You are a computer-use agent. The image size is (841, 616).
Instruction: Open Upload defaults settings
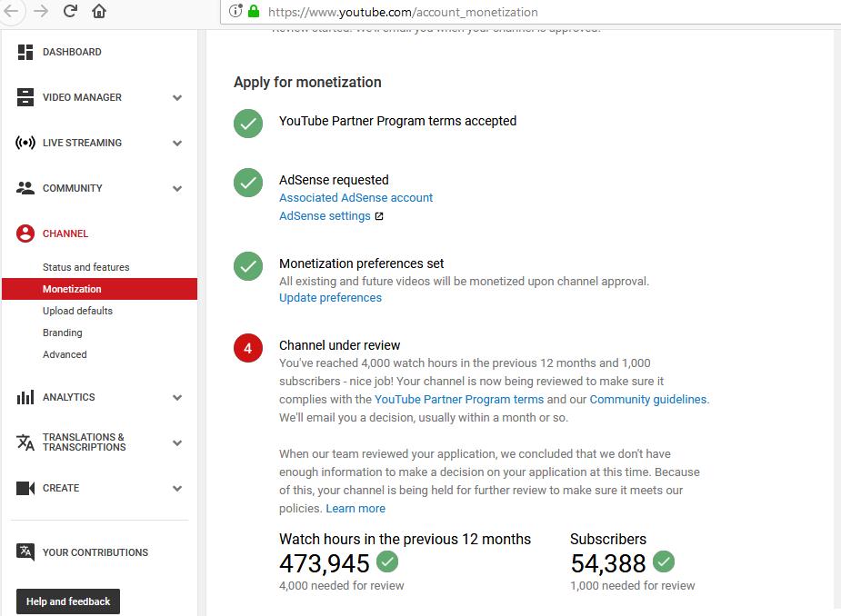pos(78,311)
